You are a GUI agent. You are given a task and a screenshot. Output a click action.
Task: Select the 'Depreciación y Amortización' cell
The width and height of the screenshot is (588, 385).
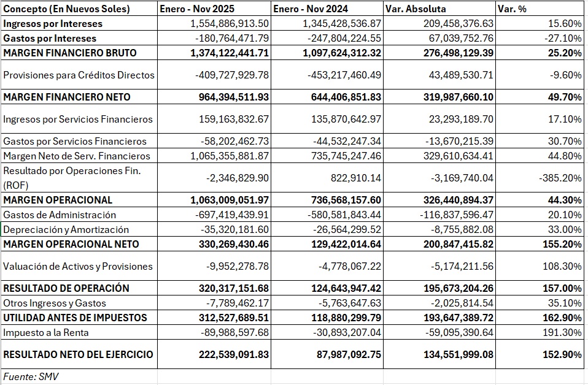[79, 229]
